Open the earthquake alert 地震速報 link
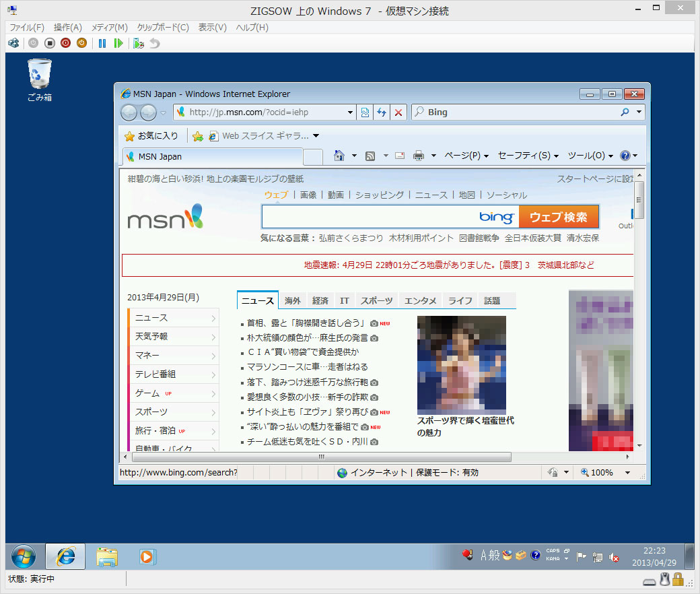Image resolution: width=700 pixels, height=594 pixels. (449, 265)
